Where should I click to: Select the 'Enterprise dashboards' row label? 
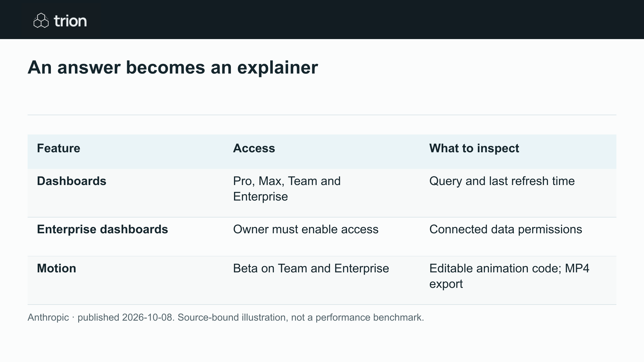tap(102, 229)
